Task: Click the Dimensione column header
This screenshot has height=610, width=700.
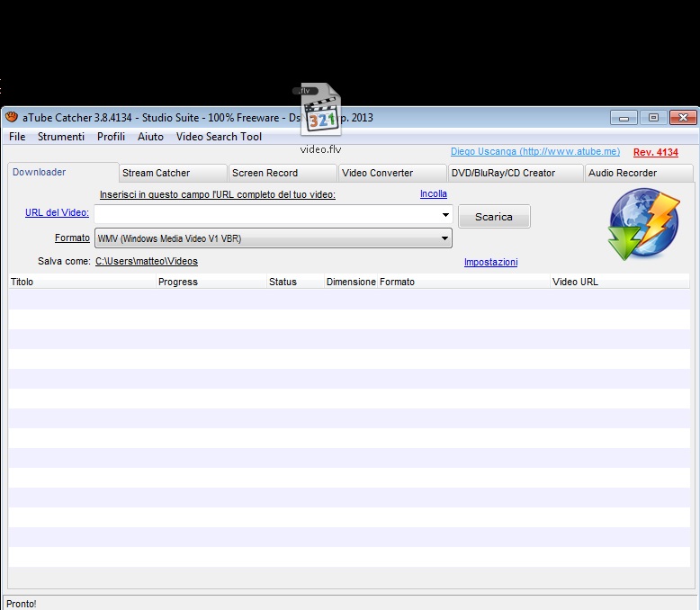Action: tap(351, 282)
